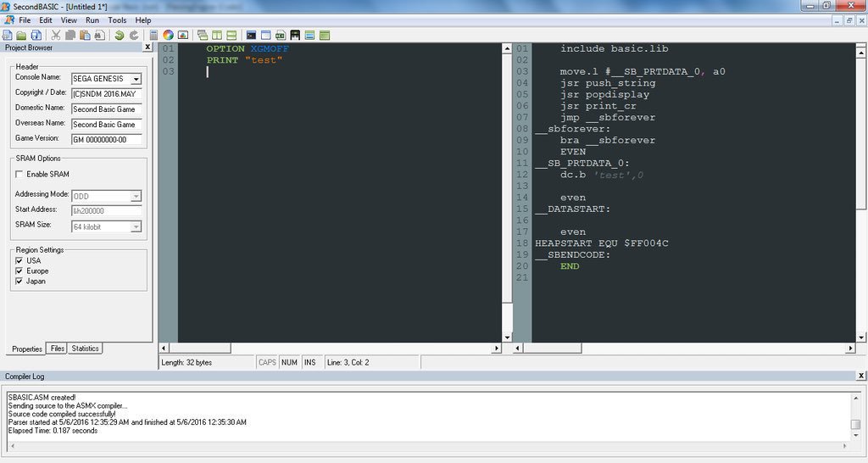Click the tile horizontally toolbar icon
868x463 pixels.
pos(231,36)
